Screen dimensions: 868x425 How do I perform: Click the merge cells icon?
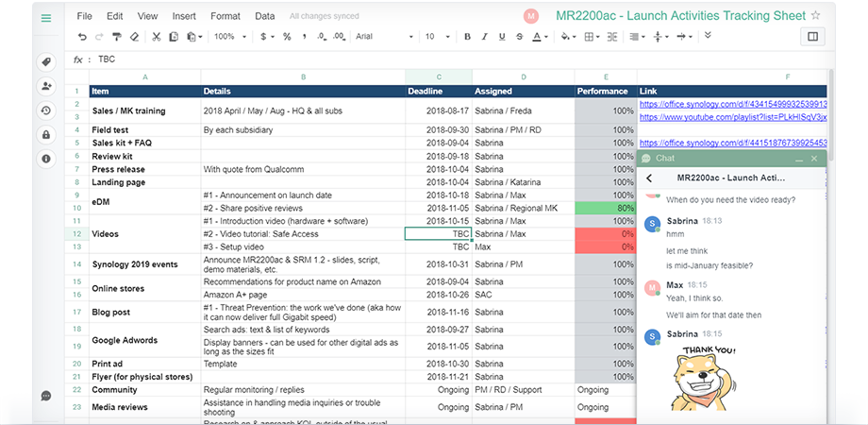pyautogui.click(x=611, y=37)
